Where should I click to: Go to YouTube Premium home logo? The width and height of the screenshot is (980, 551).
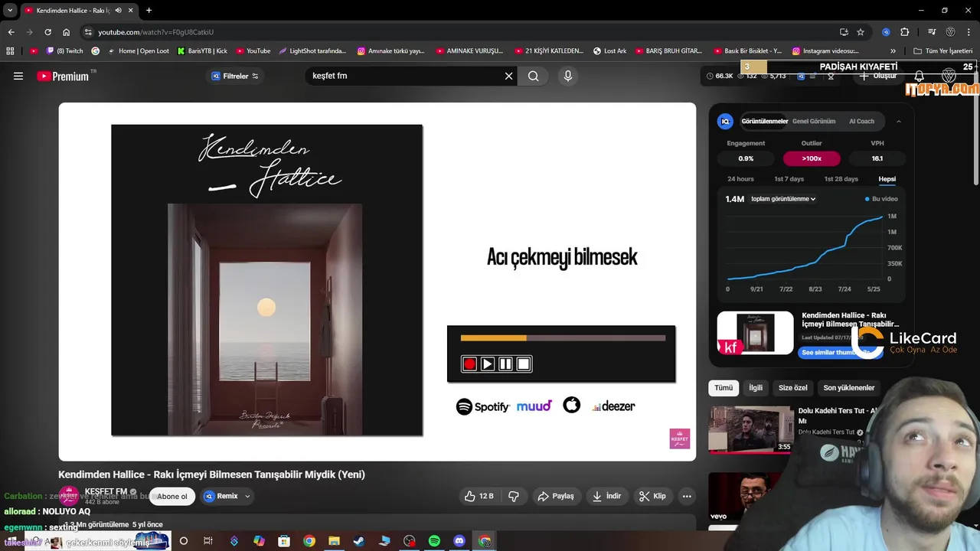pos(63,76)
